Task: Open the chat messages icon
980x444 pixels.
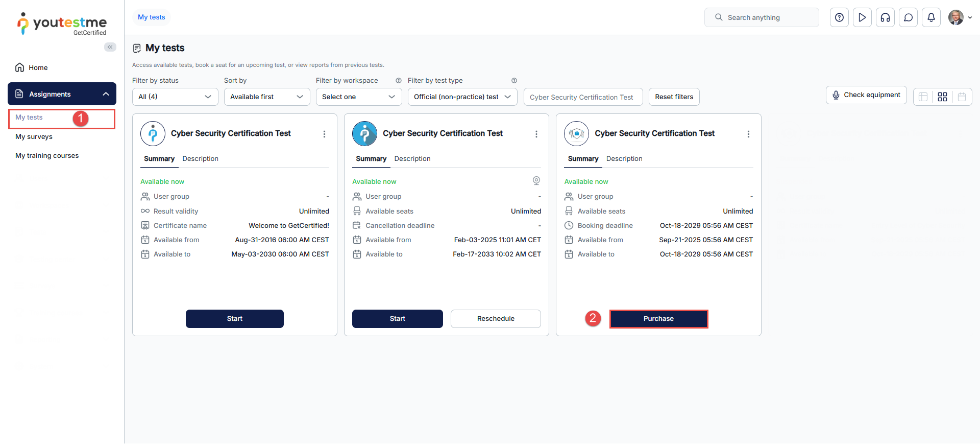Action: pyautogui.click(x=908, y=17)
